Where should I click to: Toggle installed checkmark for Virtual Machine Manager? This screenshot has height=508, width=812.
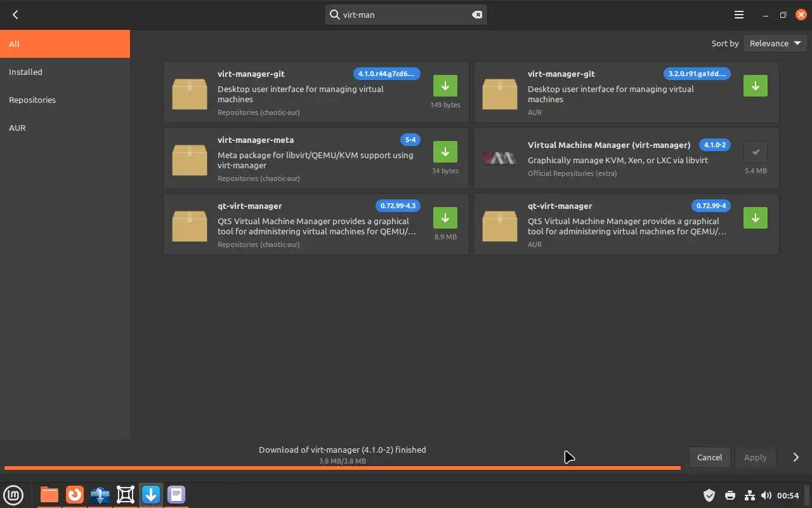point(756,152)
